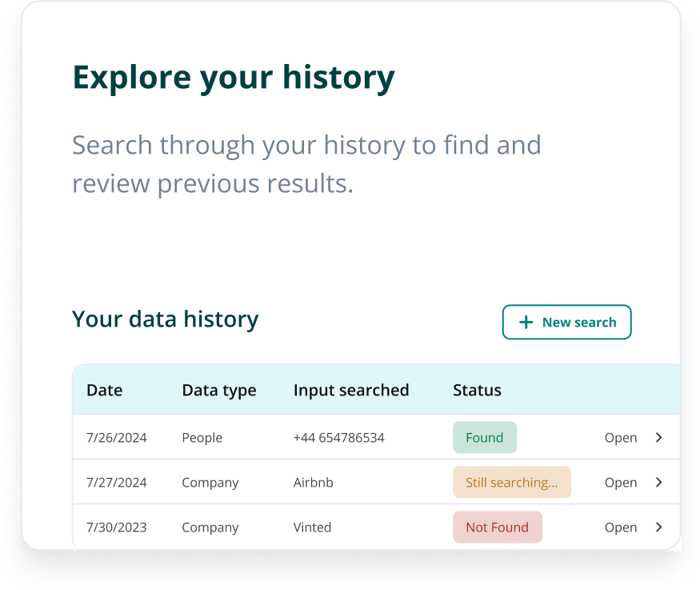
Task: Click the Data type column header
Action: (x=219, y=390)
